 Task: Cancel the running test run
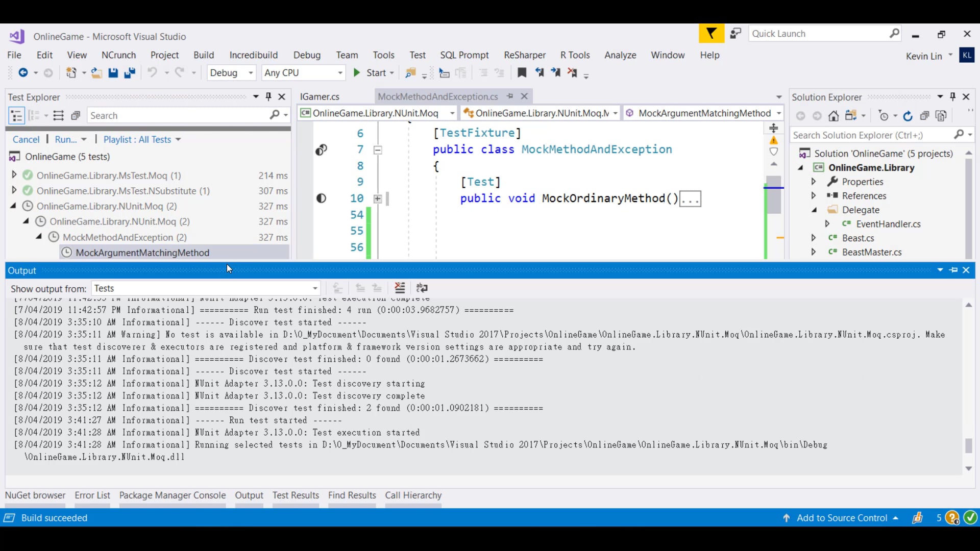pyautogui.click(x=26, y=139)
